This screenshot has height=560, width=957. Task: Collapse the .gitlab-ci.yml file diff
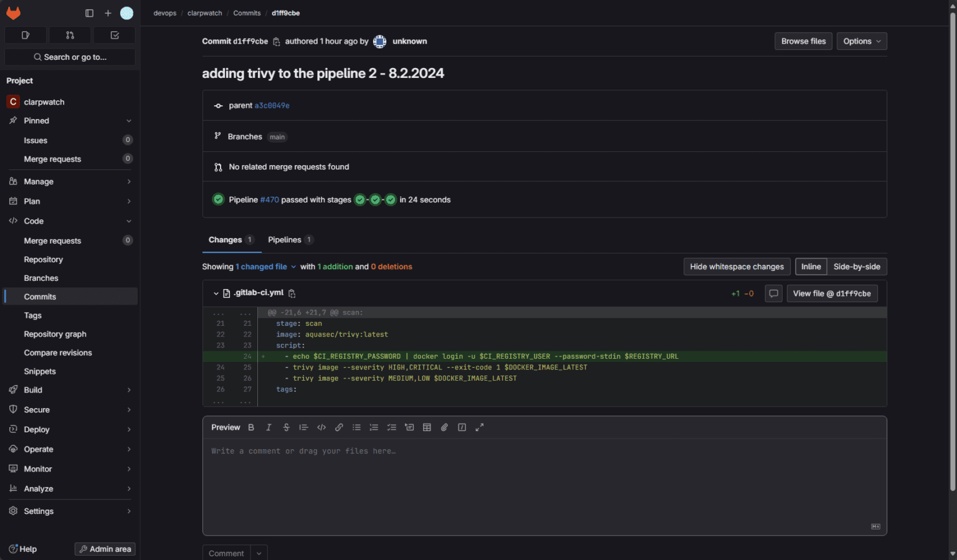(216, 293)
